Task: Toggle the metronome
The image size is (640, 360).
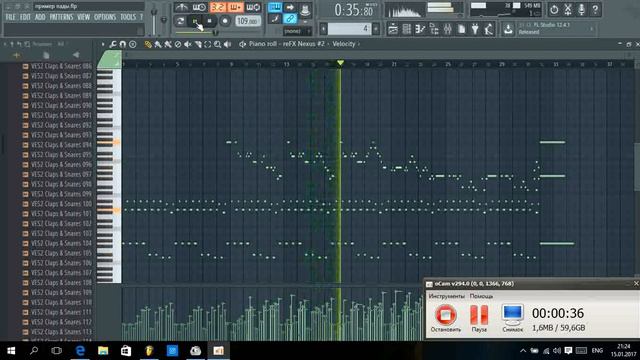Action: (x=182, y=7)
